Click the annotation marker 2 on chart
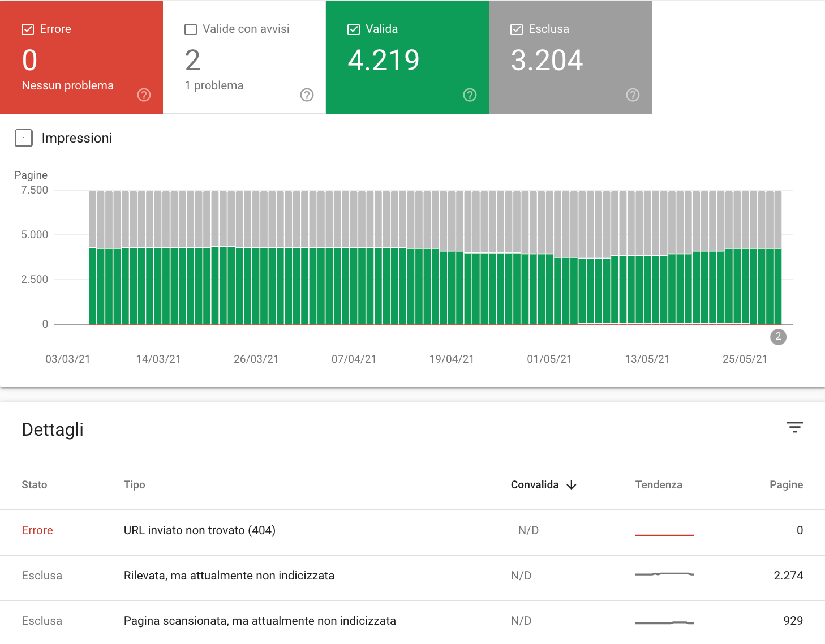The image size is (825, 644). click(x=778, y=337)
